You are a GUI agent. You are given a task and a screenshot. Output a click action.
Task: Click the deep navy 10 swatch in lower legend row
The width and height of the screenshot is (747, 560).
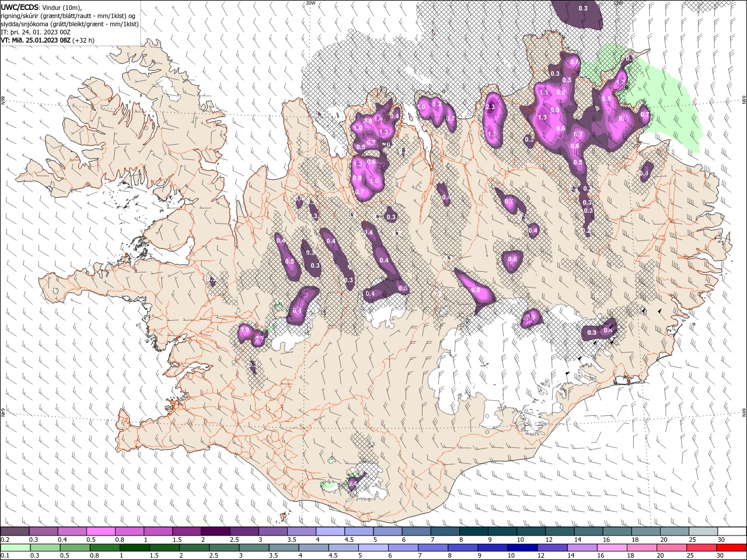tap(522, 548)
